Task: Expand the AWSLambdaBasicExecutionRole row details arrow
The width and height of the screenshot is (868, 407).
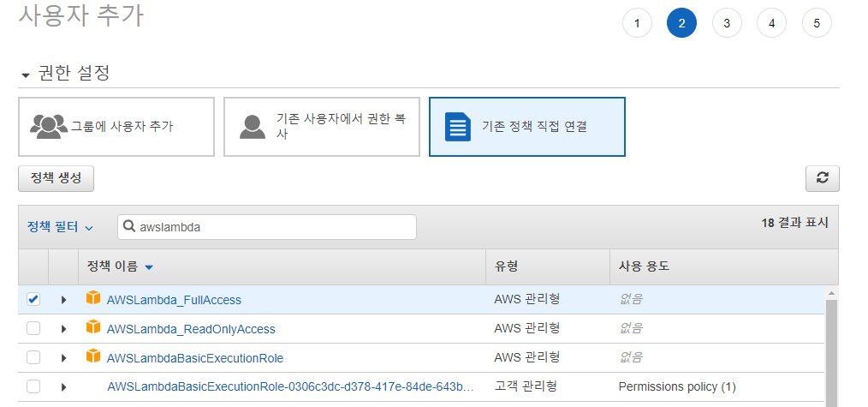Action: tap(63, 358)
